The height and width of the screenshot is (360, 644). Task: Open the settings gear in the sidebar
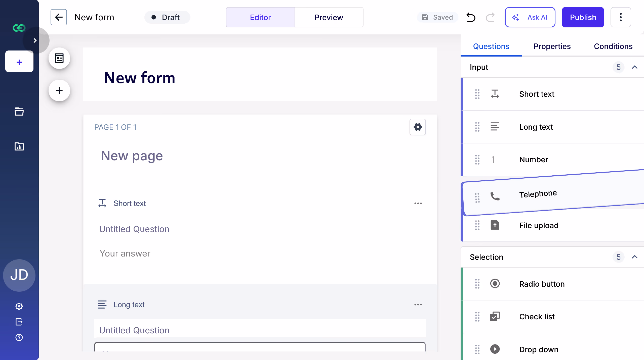19,306
